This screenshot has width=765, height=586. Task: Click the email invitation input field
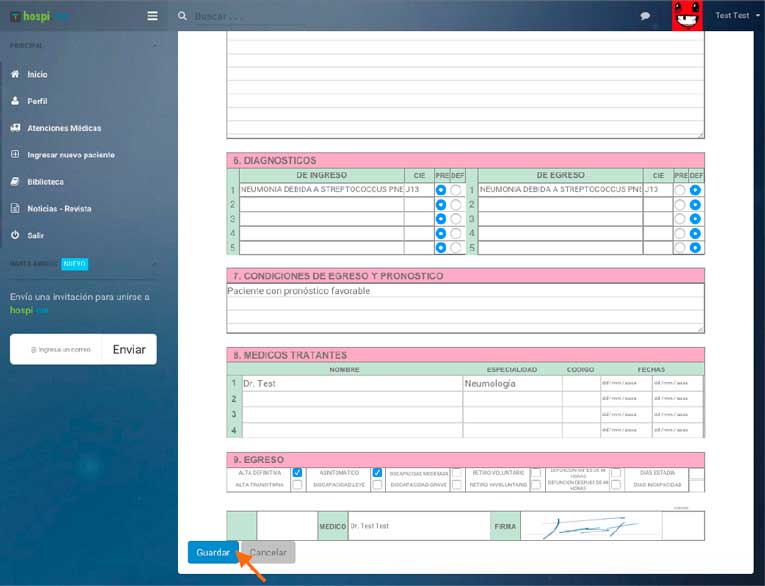58,350
